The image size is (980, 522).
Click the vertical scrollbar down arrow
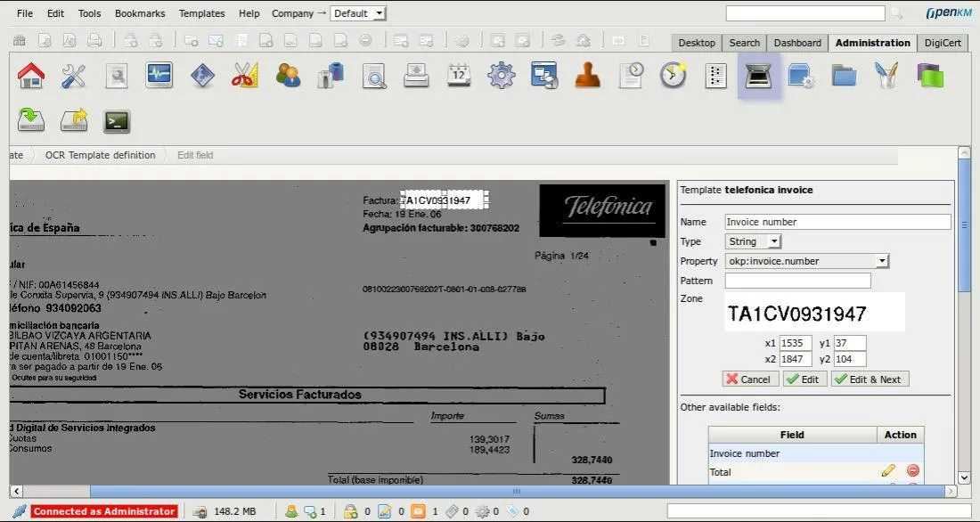click(x=963, y=477)
